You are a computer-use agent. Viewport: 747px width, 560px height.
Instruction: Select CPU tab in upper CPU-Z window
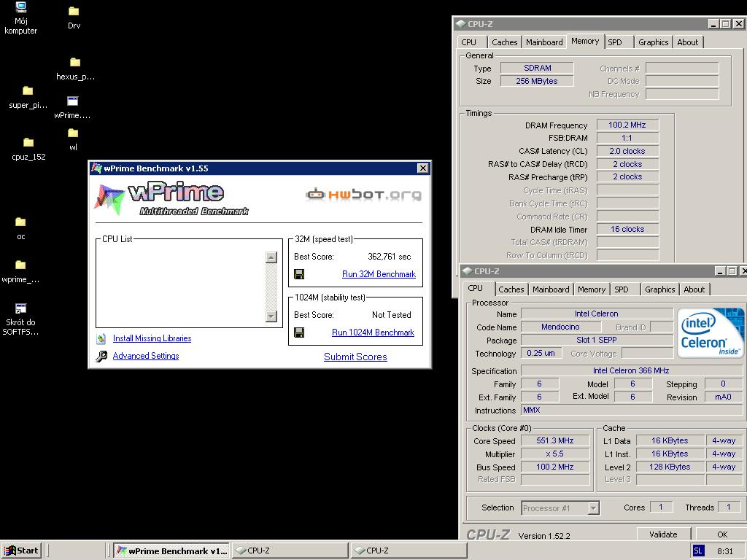coord(469,42)
